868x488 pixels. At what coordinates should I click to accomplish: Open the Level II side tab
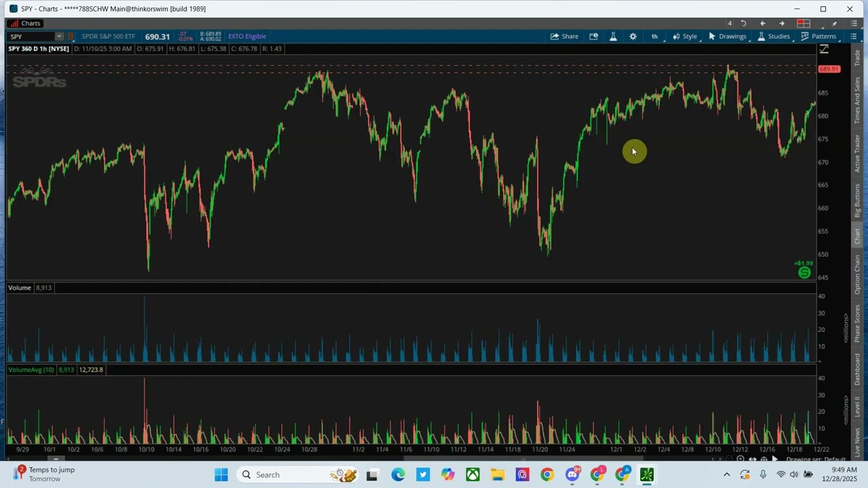click(858, 407)
